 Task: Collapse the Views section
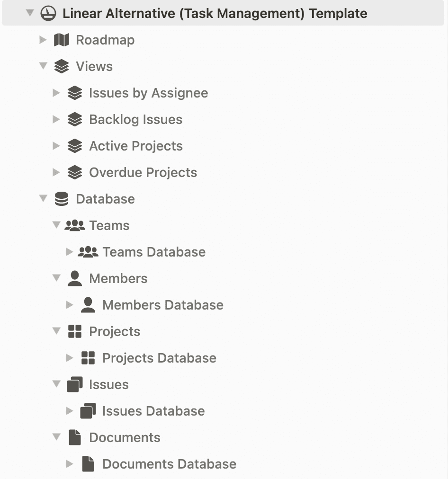(x=43, y=66)
